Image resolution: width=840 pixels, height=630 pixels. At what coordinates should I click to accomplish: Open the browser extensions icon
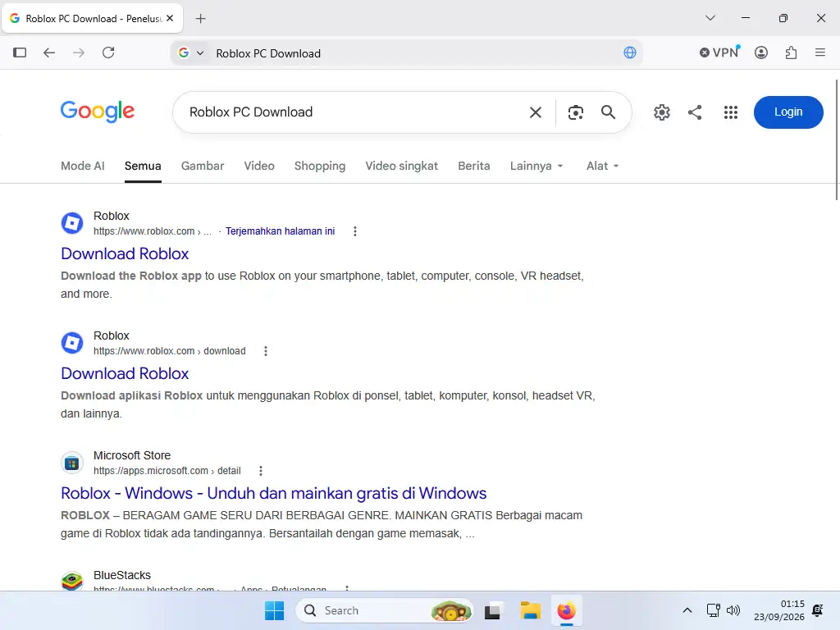791,52
